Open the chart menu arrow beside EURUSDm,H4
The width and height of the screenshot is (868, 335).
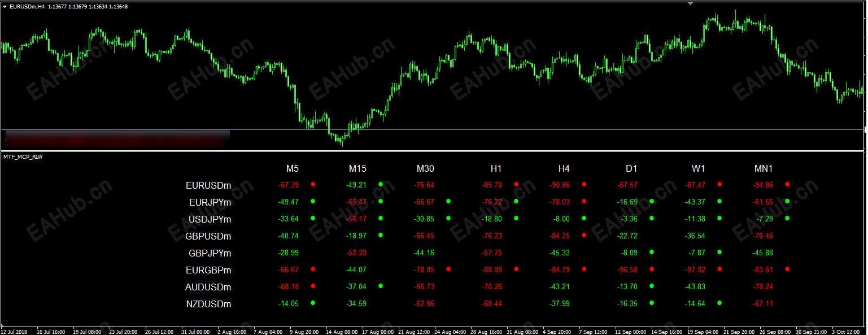pos(5,7)
